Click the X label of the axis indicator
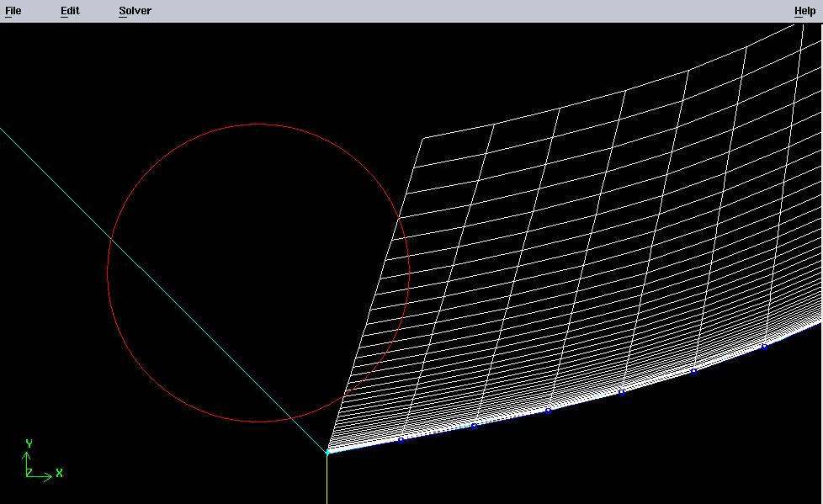Screen dimensions: 823x504 tap(60, 474)
